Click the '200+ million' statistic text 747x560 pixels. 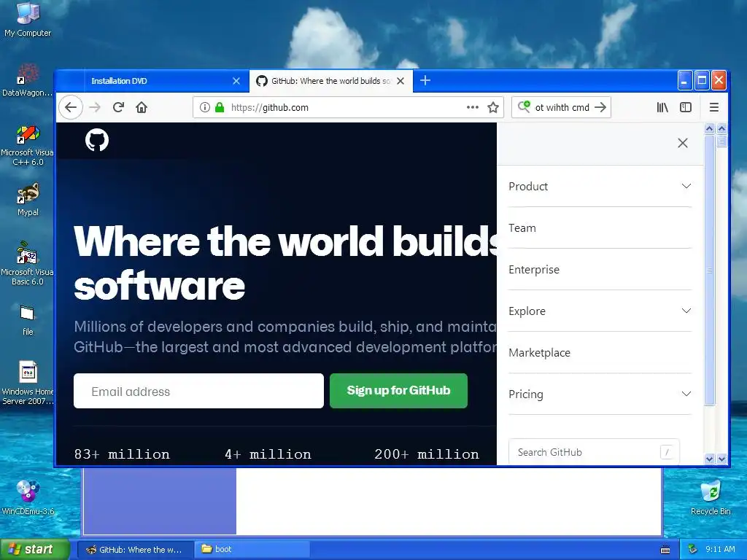point(426,454)
